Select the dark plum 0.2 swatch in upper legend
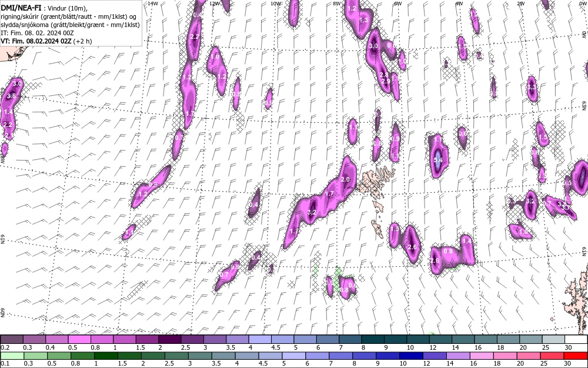588x368 pixels. pyautogui.click(x=12, y=339)
